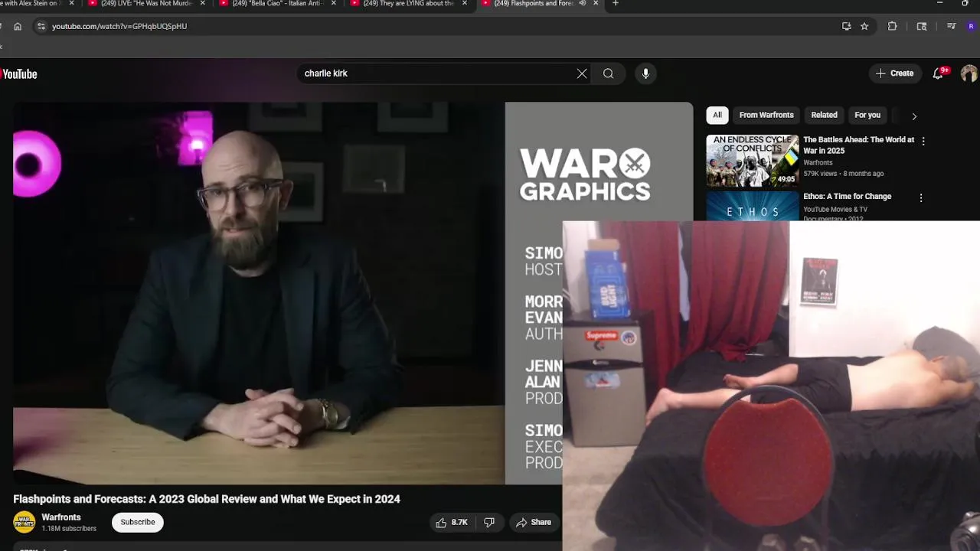Open the media controls toolbar icon
Screen dimensions: 980x551
pos(951,26)
